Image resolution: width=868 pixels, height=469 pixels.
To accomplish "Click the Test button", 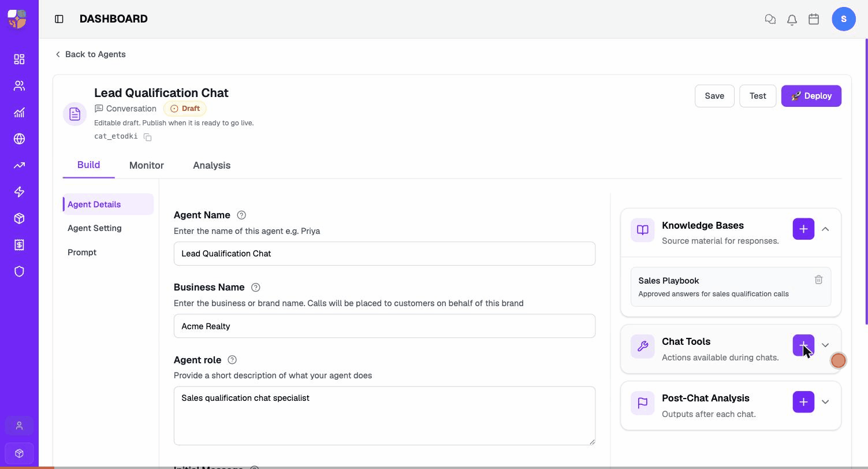I will (758, 96).
